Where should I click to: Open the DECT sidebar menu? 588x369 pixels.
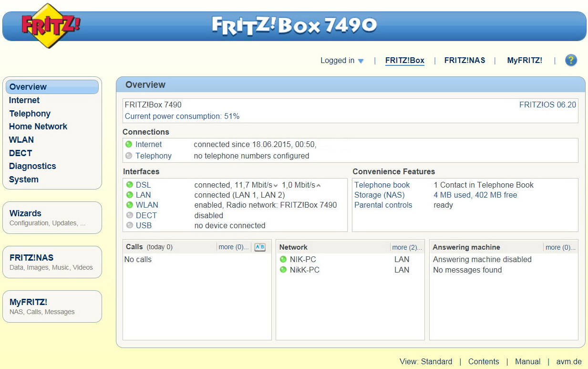click(x=21, y=153)
